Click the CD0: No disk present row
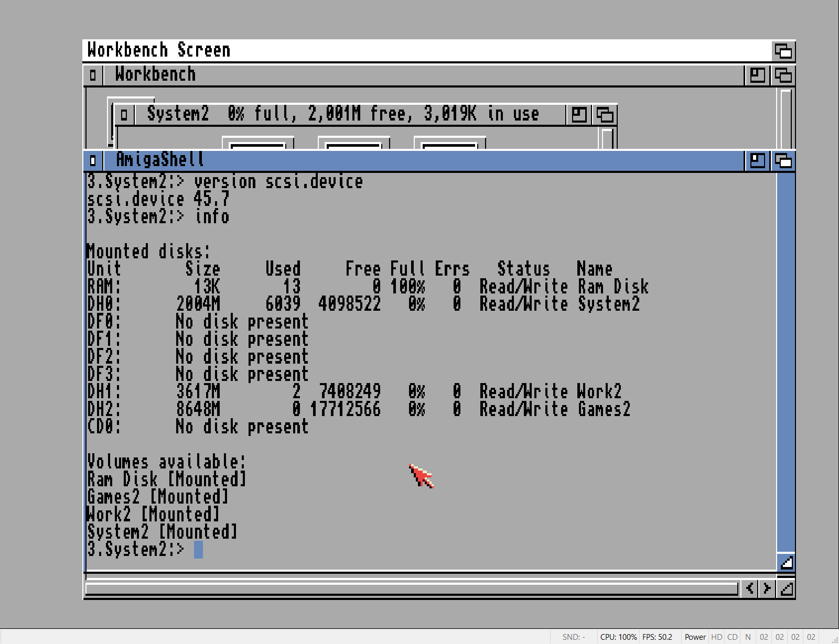This screenshot has width=839, height=644. click(x=198, y=427)
